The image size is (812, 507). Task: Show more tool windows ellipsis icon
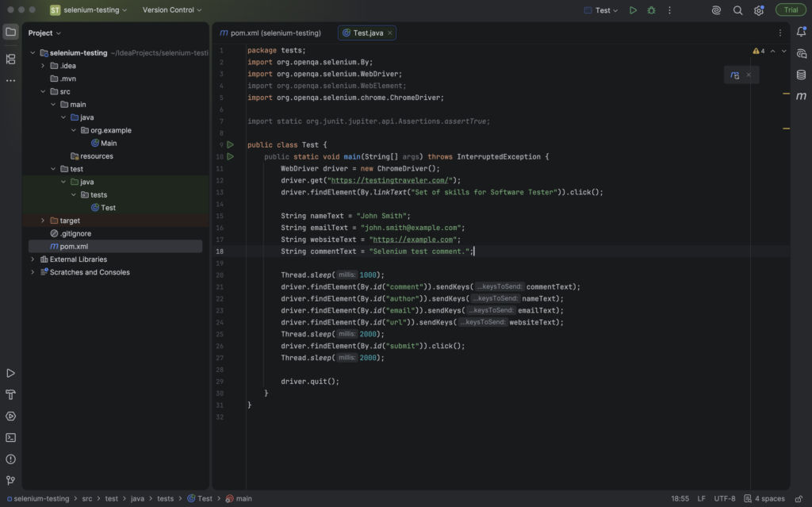point(10,81)
